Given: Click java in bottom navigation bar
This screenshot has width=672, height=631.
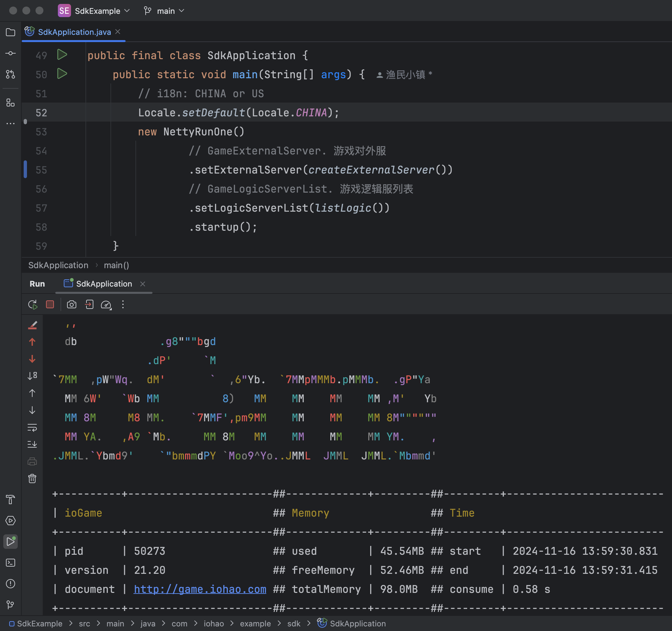Looking at the screenshot, I should (148, 623).
